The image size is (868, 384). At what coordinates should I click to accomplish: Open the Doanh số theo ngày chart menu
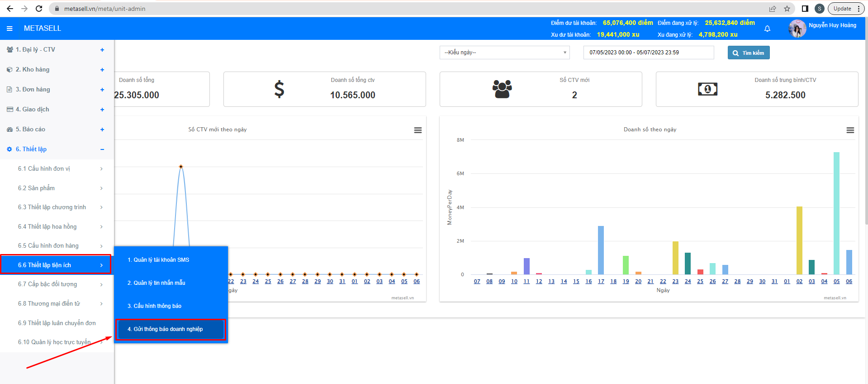[x=850, y=130]
